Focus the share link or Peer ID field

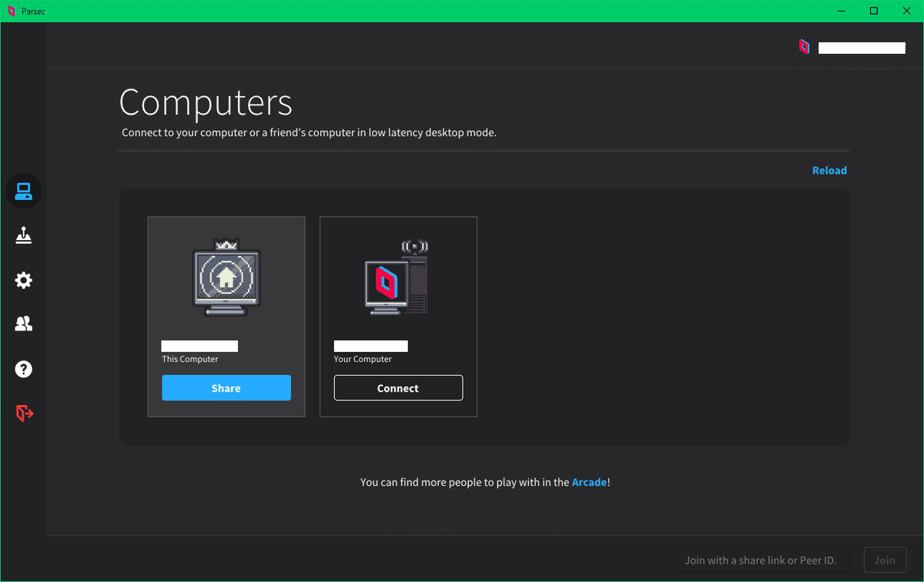point(763,560)
